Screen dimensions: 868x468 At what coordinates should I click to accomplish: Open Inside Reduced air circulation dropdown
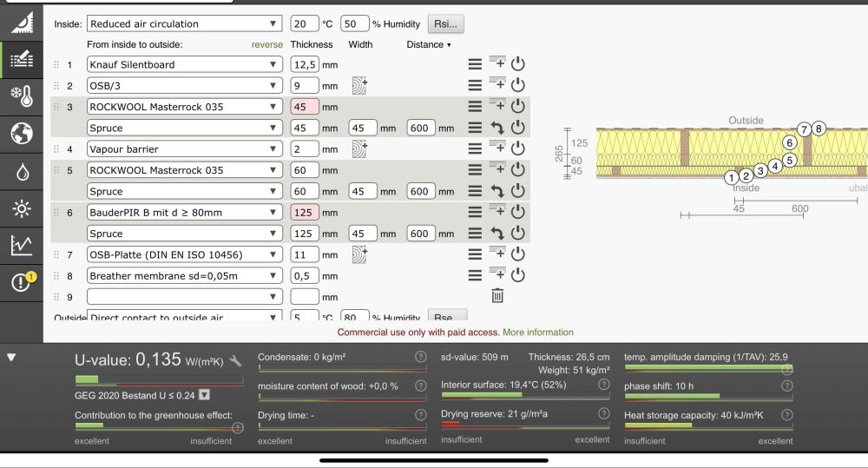click(184, 23)
